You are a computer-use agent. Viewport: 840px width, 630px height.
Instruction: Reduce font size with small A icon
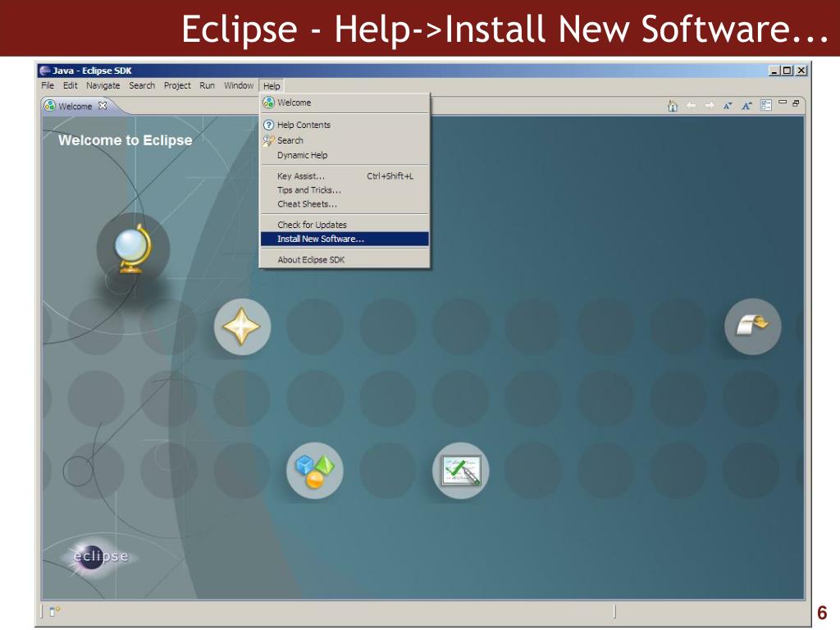728,106
